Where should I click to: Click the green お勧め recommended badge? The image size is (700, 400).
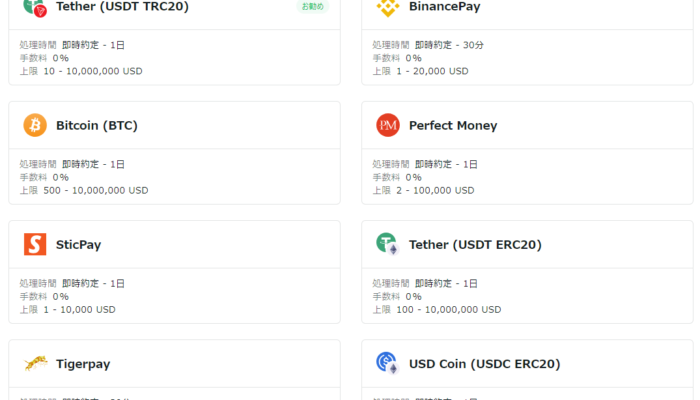tap(312, 6)
